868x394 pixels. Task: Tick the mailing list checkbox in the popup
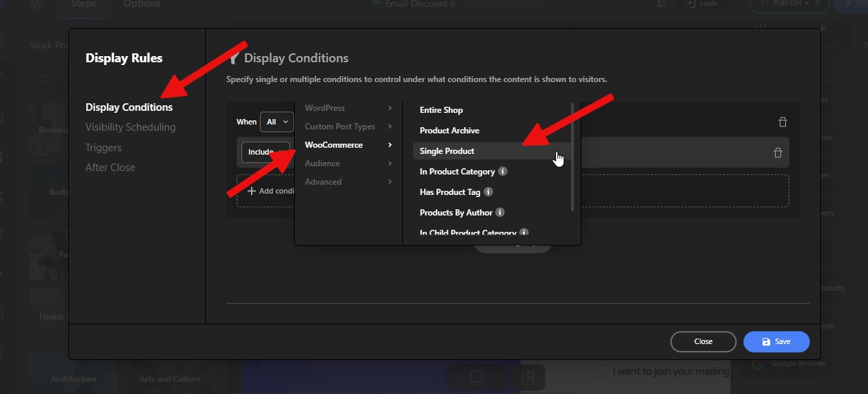pos(602,371)
